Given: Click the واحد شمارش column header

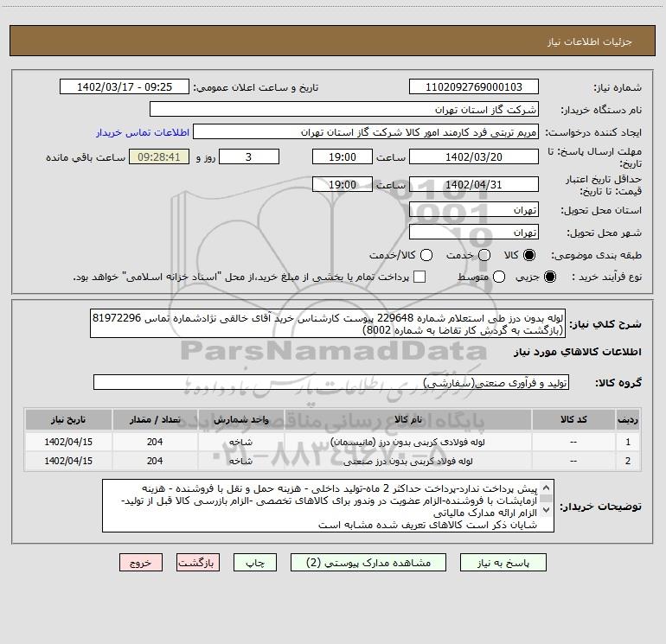Looking at the screenshot, I should pyautogui.click(x=240, y=419).
